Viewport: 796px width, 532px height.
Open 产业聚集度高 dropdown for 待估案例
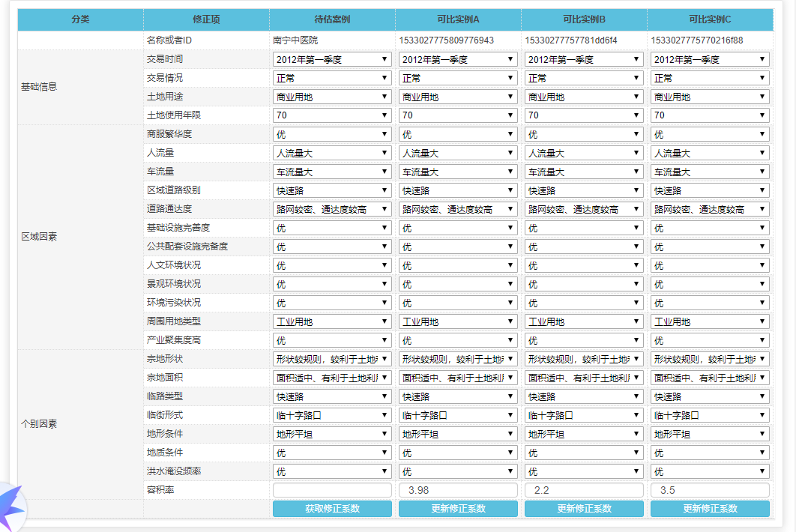click(332, 340)
